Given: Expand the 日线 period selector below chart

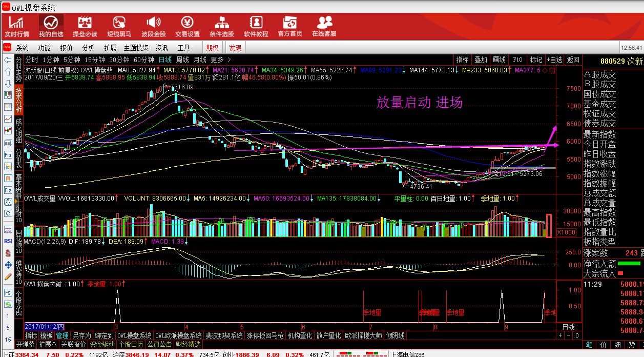Looking at the screenshot, I should point(569,327).
